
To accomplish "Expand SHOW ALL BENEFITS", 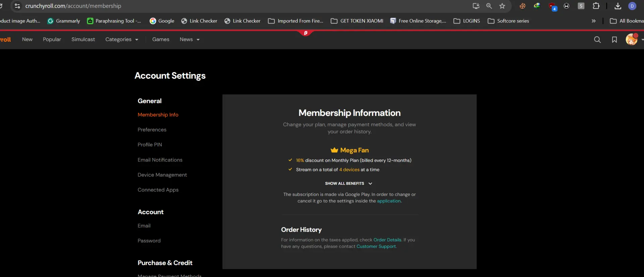I will [348, 183].
